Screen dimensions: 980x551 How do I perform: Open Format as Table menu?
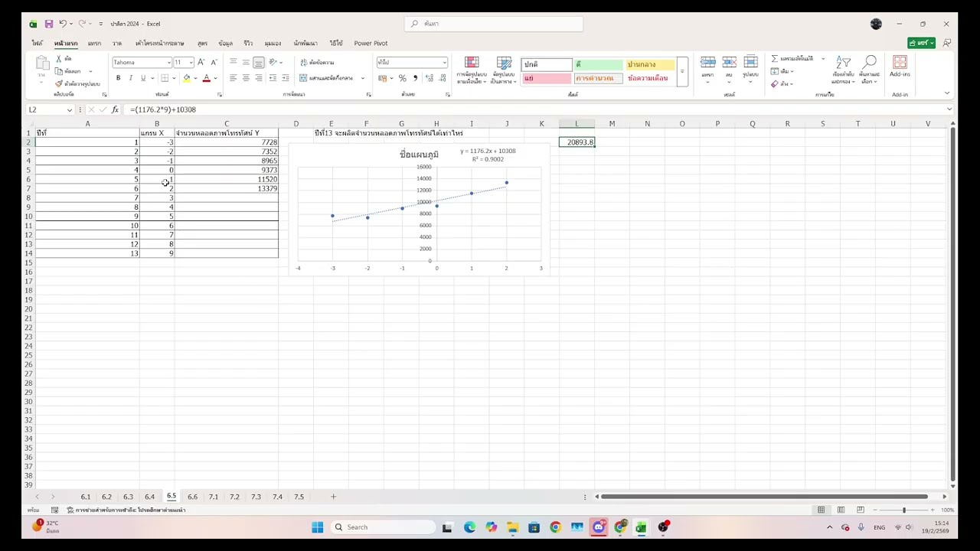pos(503,70)
